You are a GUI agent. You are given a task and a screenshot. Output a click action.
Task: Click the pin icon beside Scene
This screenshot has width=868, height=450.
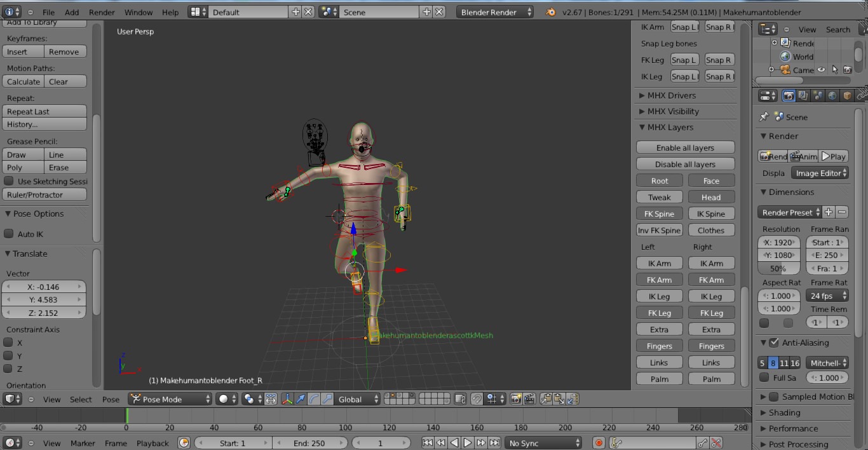[764, 117]
